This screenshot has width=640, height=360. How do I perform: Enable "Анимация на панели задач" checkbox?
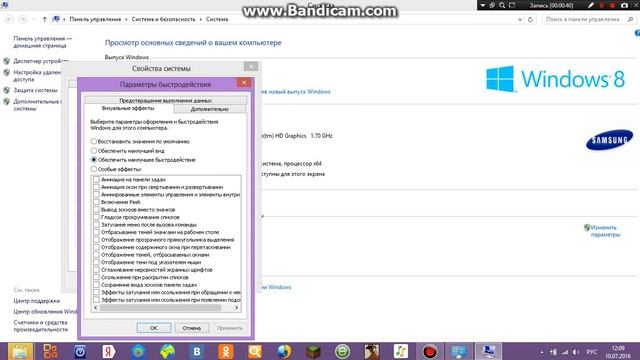pyautogui.click(x=96, y=179)
